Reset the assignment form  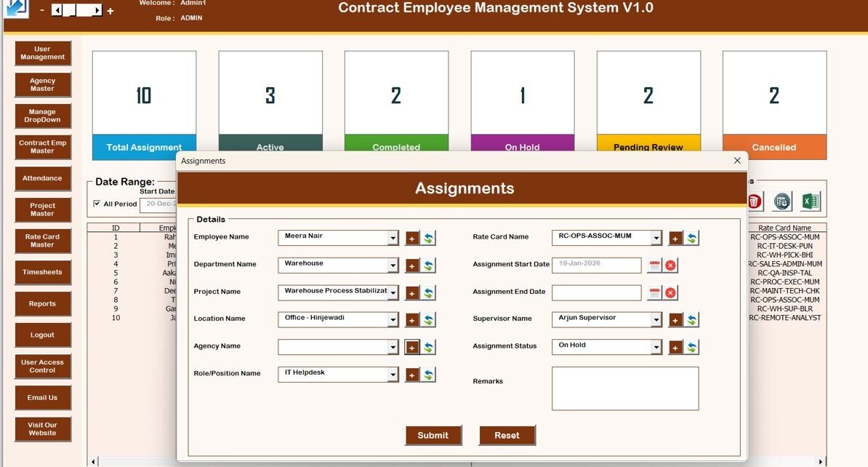[507, 435]
